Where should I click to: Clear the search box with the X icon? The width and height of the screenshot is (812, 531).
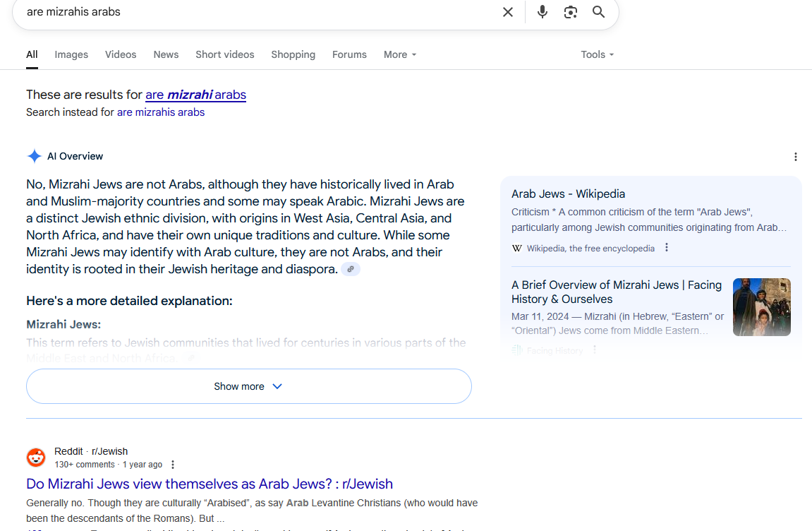point(507,12)
